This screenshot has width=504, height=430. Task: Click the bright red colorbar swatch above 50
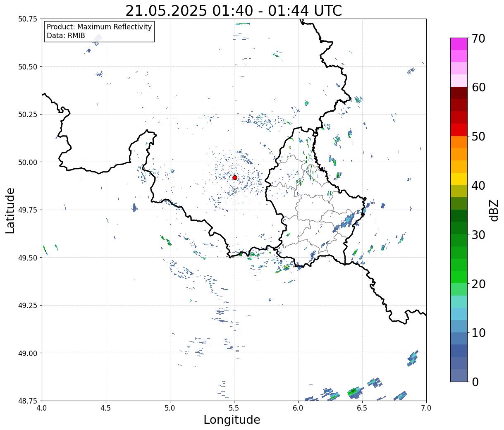459,130
